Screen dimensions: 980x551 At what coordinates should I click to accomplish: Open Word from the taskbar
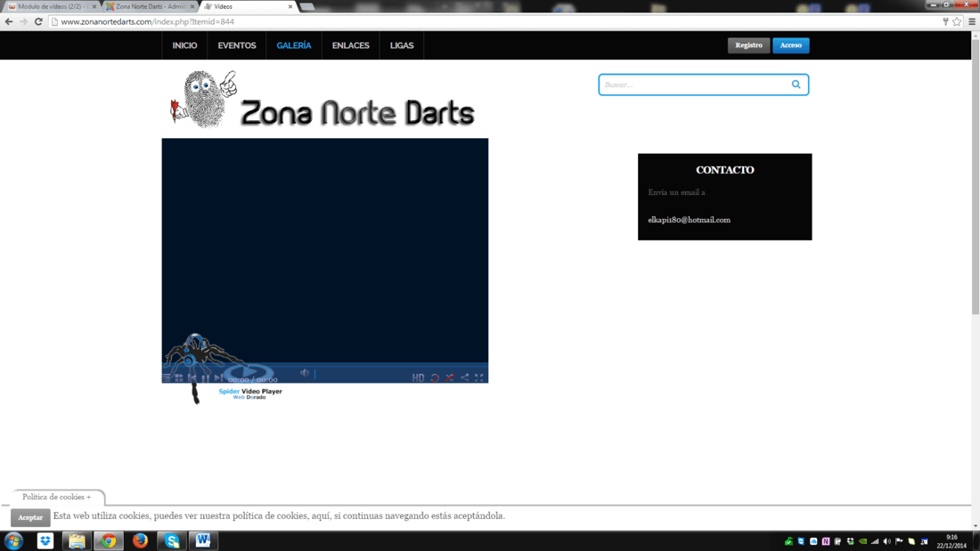tap(203, 540)
